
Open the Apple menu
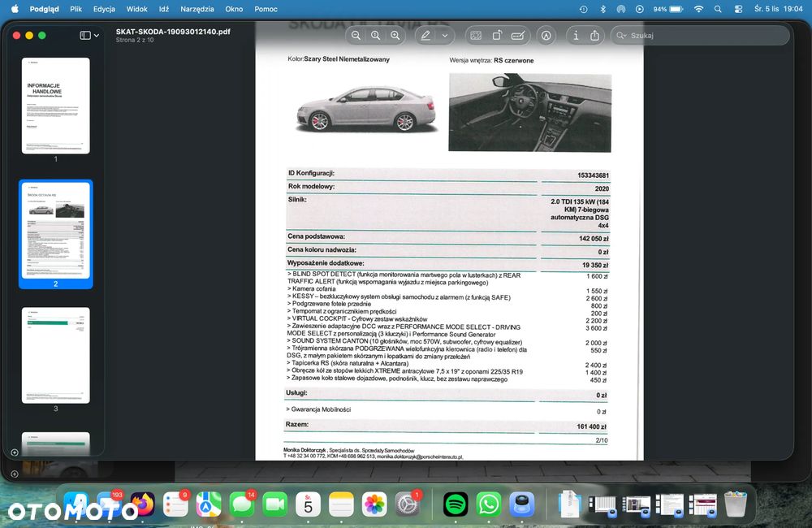click(15, 9)
